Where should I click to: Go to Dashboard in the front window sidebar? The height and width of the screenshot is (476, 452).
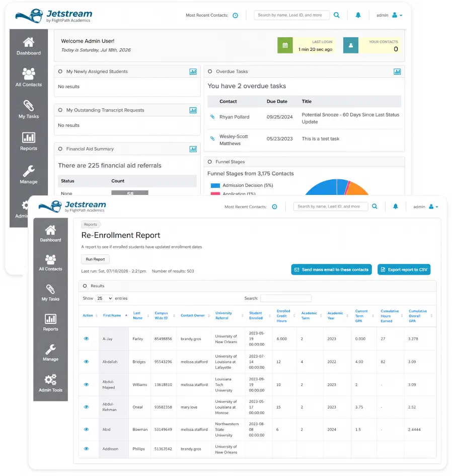pos(50,233)
